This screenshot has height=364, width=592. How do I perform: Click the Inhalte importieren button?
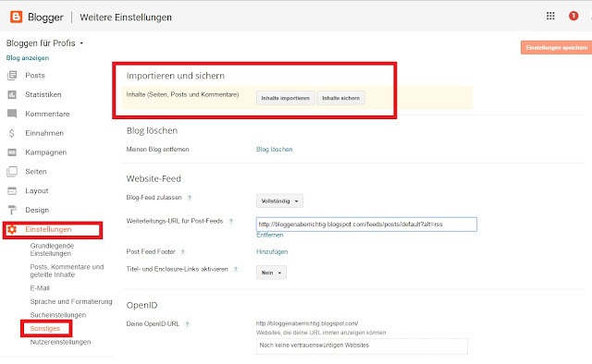(x=286, y=98)
